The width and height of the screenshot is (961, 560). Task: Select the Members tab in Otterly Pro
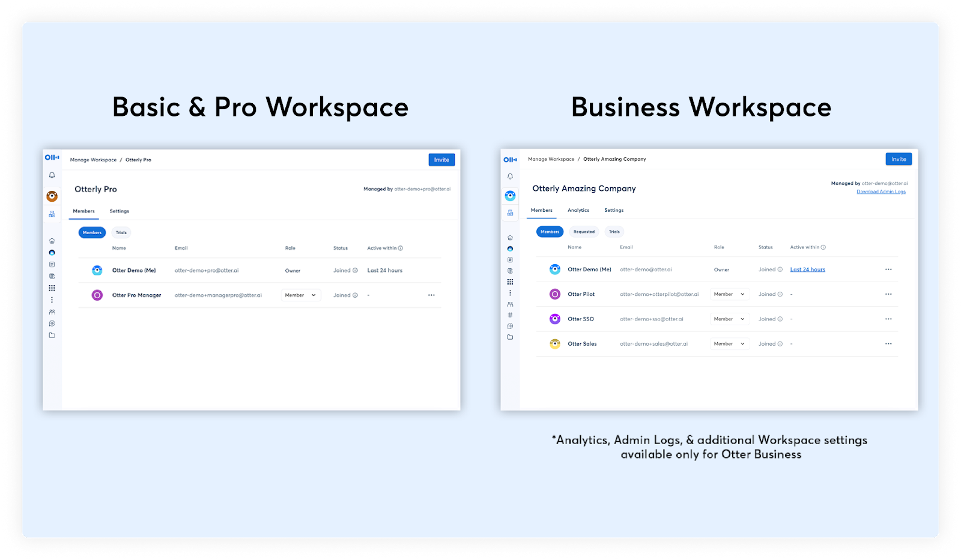pyautogui.click(x=84, y=211)
